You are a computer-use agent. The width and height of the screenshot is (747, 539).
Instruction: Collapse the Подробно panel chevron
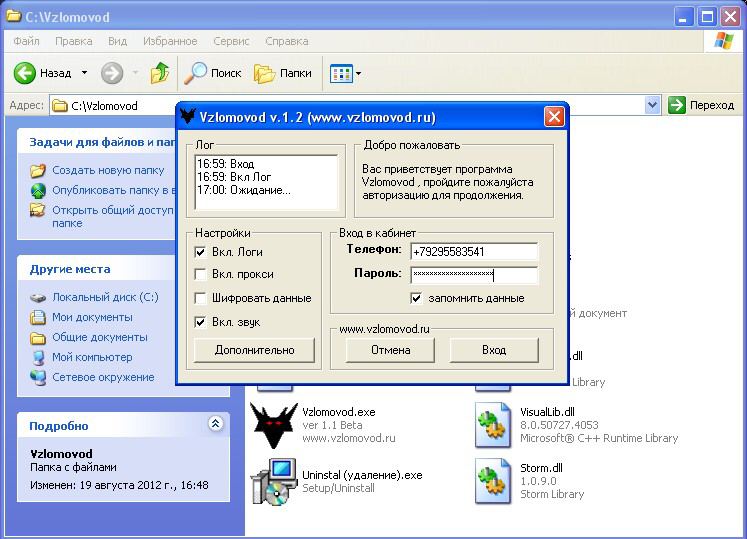(x=215, y=424)
